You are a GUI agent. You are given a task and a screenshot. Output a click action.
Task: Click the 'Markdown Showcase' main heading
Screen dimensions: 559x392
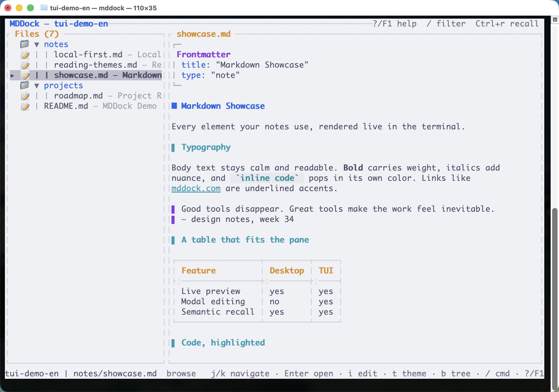pyautogui.click(x=223, y=106)
